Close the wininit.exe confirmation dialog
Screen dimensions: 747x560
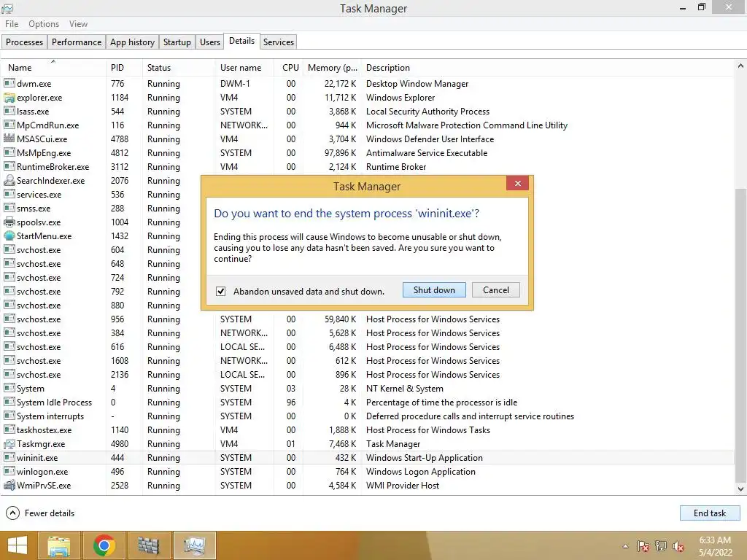517,183
